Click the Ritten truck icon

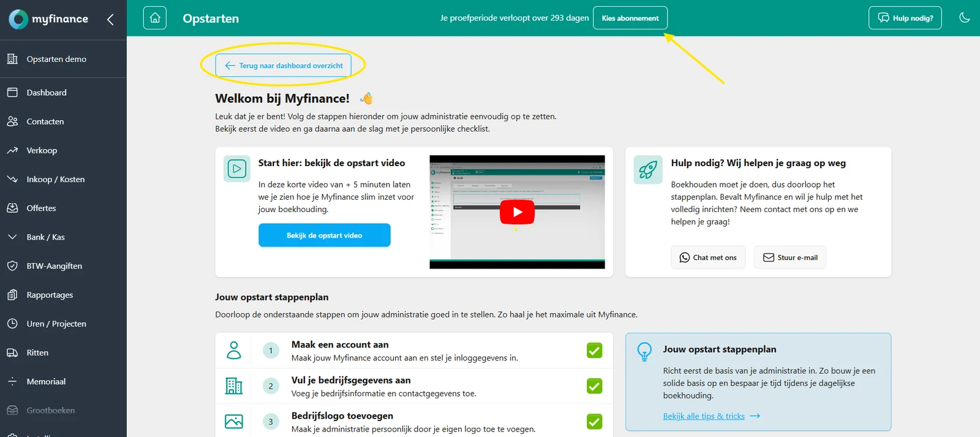[x=12, y=352]
